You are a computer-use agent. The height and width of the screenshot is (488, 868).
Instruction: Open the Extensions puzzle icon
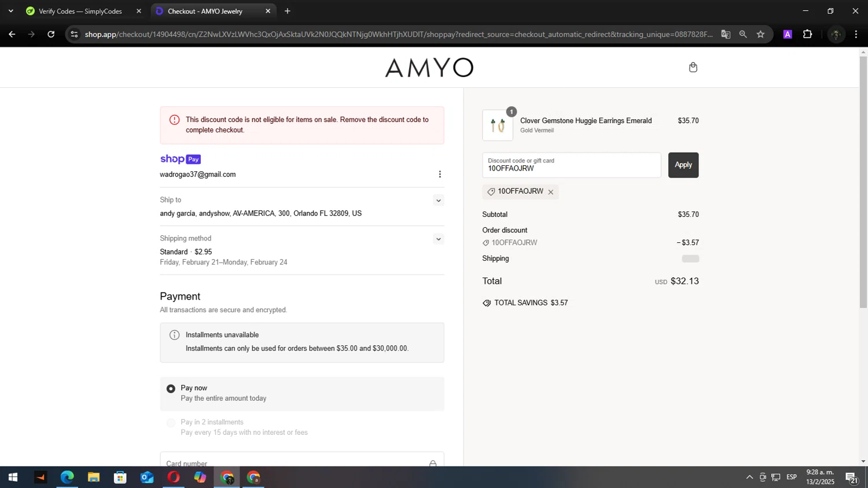(808, 34)
